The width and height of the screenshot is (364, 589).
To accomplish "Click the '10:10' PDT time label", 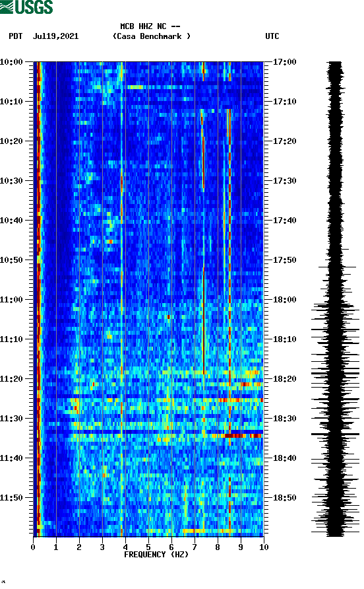I will click(x=11, y=102).
